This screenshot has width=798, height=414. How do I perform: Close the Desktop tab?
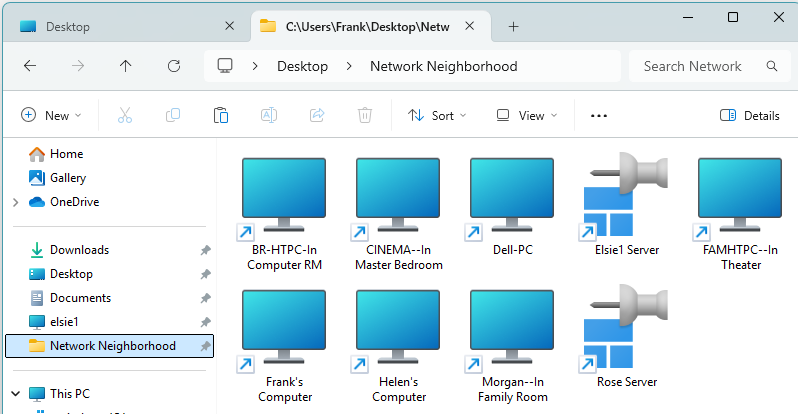point(230,26)
